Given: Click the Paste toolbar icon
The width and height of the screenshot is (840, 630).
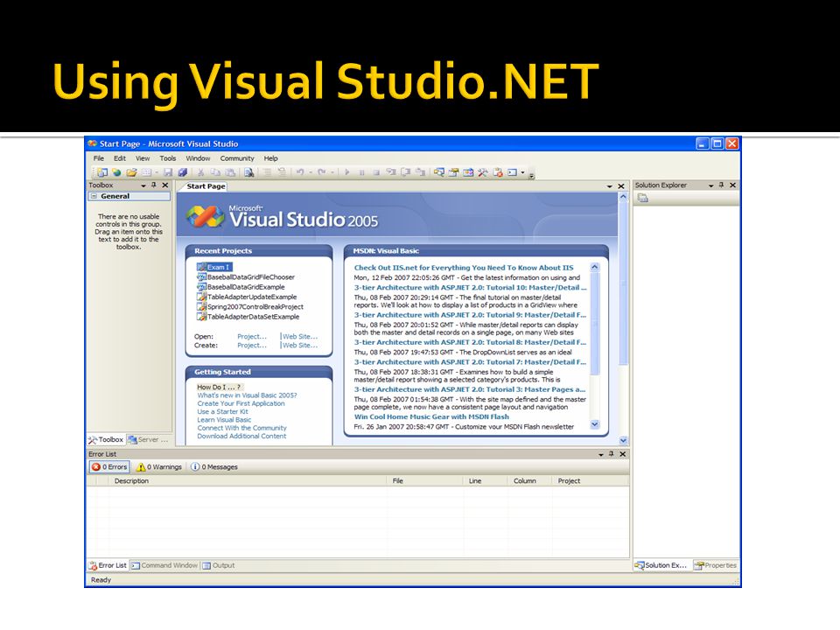Looking at the screenshot, I should coord(230,172).
